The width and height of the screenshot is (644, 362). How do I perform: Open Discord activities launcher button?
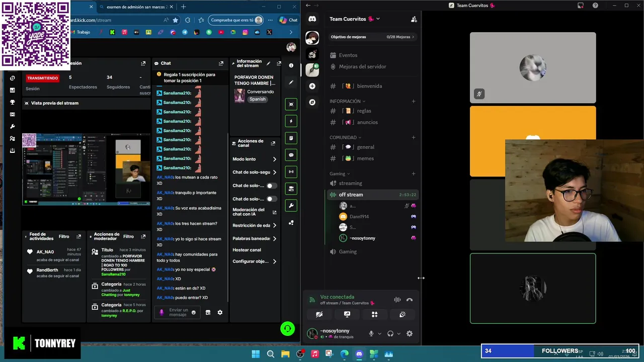374,314
